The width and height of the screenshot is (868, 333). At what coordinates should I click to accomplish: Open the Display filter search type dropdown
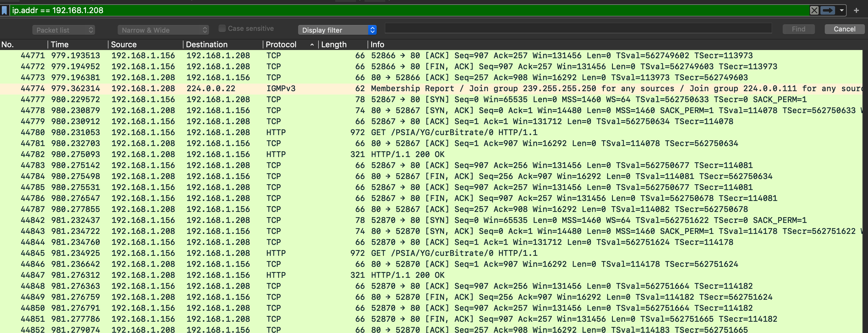pos(337,30)
